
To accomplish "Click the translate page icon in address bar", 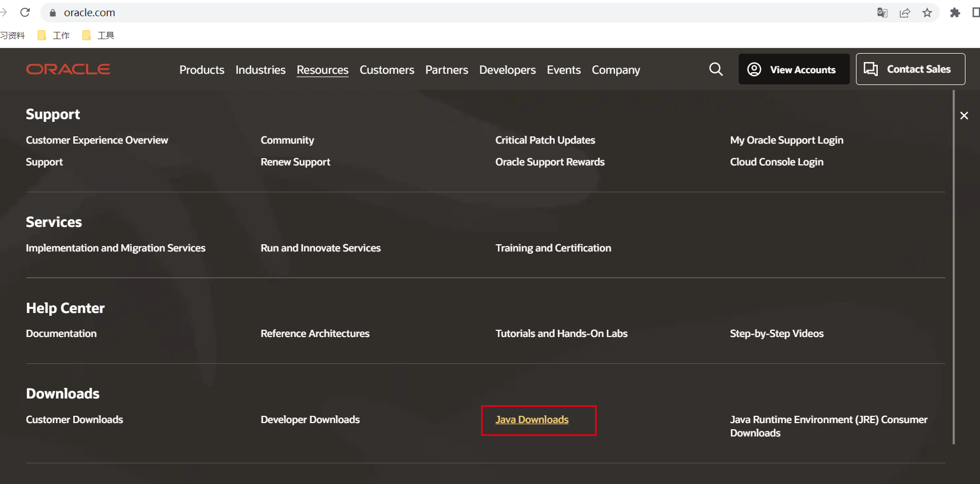I will pos(882,12).
